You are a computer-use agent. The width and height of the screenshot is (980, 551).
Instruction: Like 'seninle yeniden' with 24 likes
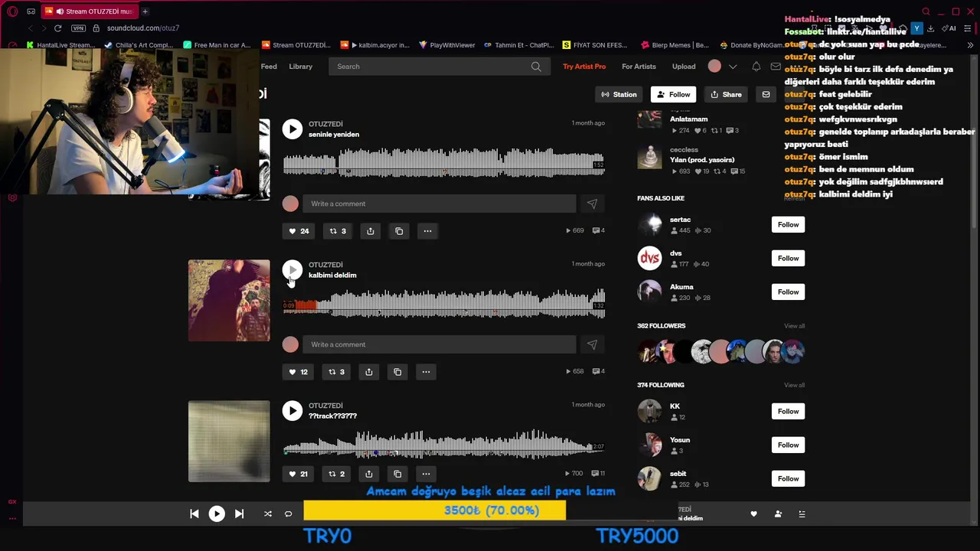click(299, 231)
